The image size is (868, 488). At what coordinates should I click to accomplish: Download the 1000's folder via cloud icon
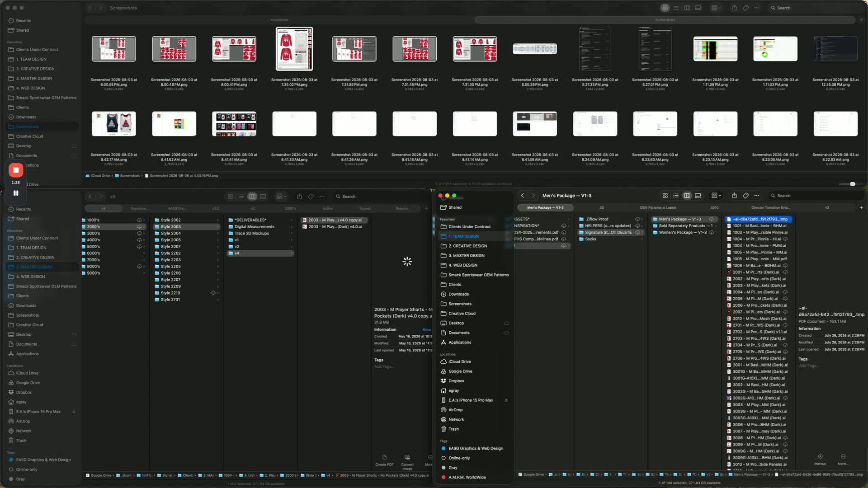tap(139, 220)
